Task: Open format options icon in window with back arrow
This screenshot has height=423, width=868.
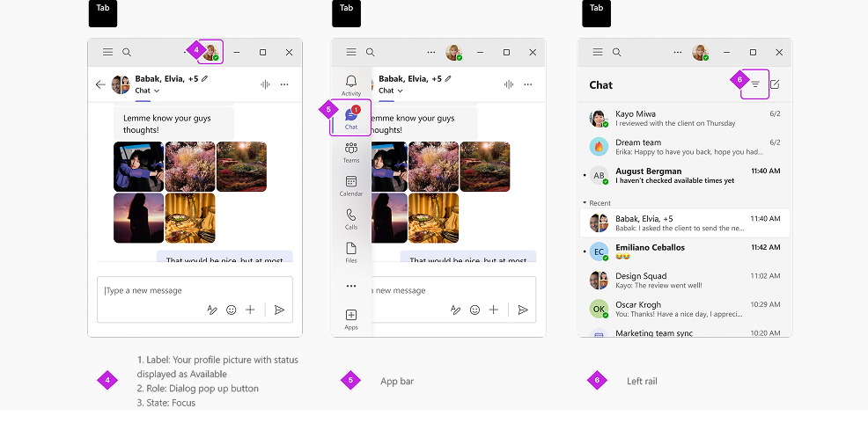Action: (x=212, y=310)
